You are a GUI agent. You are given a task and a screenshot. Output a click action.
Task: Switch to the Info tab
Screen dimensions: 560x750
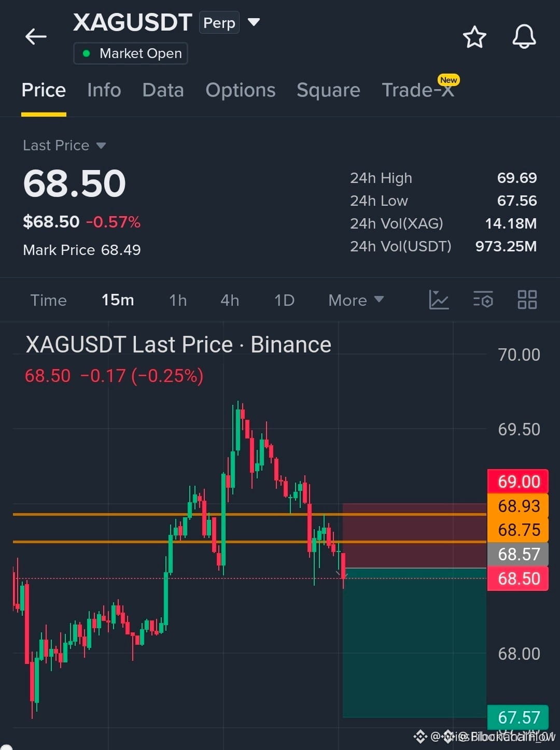coord(104,90)
